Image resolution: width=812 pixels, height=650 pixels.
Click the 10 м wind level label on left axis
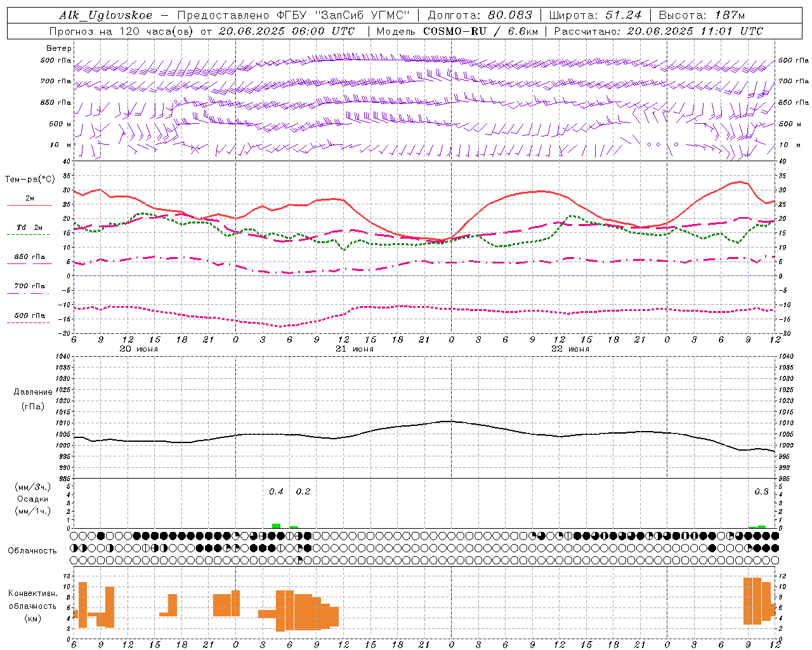(61, 145)
